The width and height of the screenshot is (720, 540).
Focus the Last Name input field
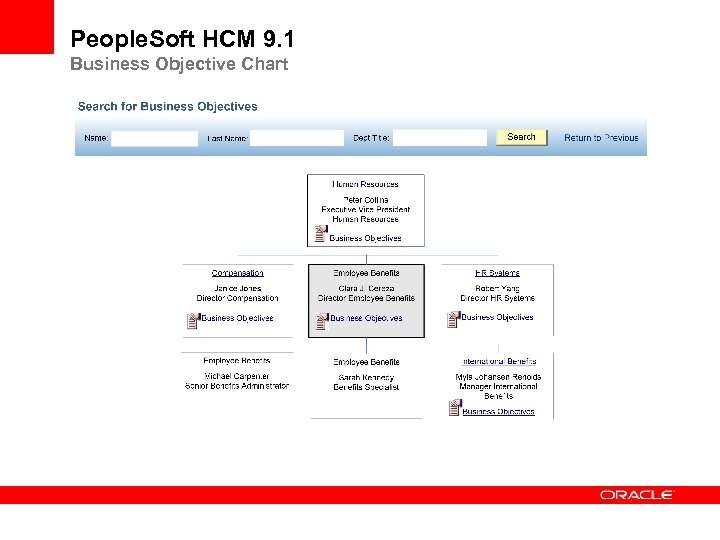tap(297, 138)
